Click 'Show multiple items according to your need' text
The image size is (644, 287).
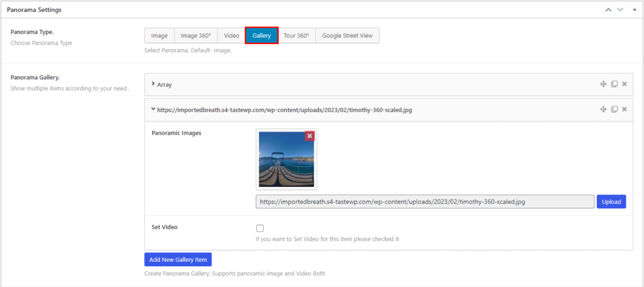pyautogui.click(x=70, y=88)
